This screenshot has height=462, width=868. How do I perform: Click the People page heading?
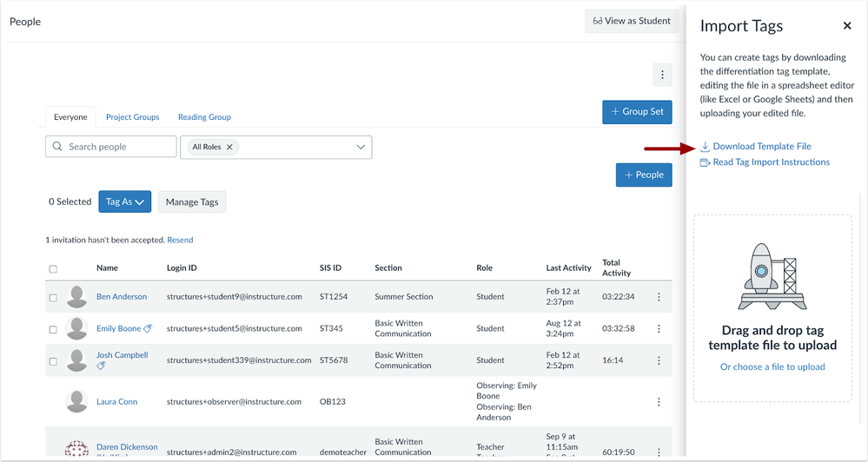click(25, 22)
